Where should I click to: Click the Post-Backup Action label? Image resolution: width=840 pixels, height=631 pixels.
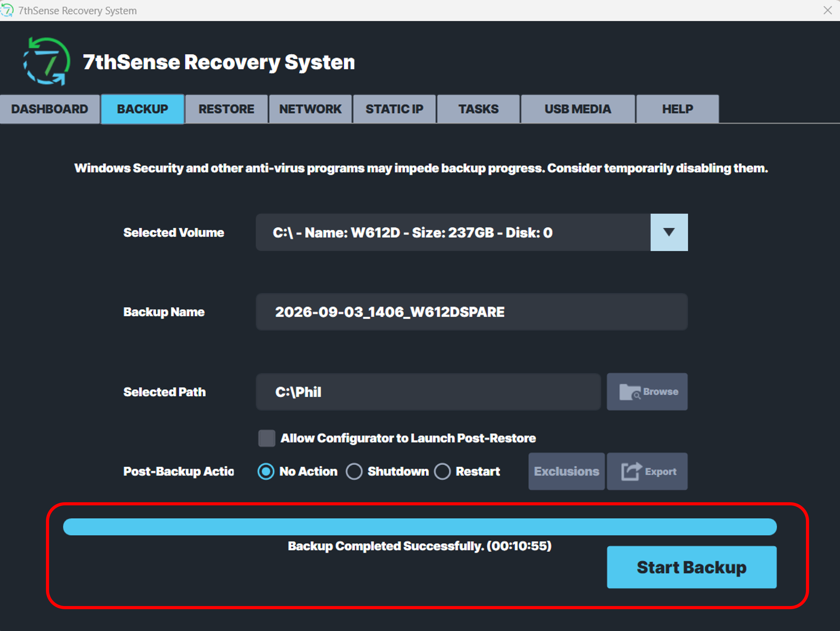(178, 471)
